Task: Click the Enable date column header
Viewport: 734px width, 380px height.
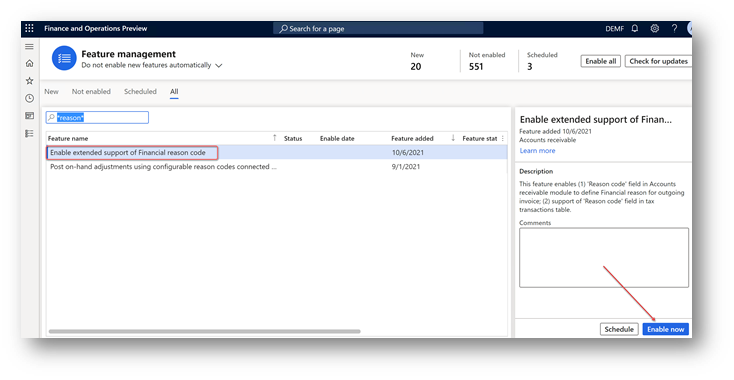Action: [337, 139]
